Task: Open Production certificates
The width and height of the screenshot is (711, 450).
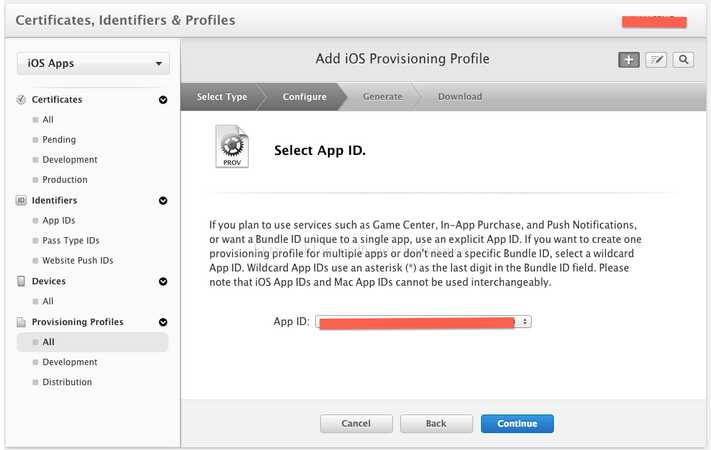Action: [x=65, y=180]
